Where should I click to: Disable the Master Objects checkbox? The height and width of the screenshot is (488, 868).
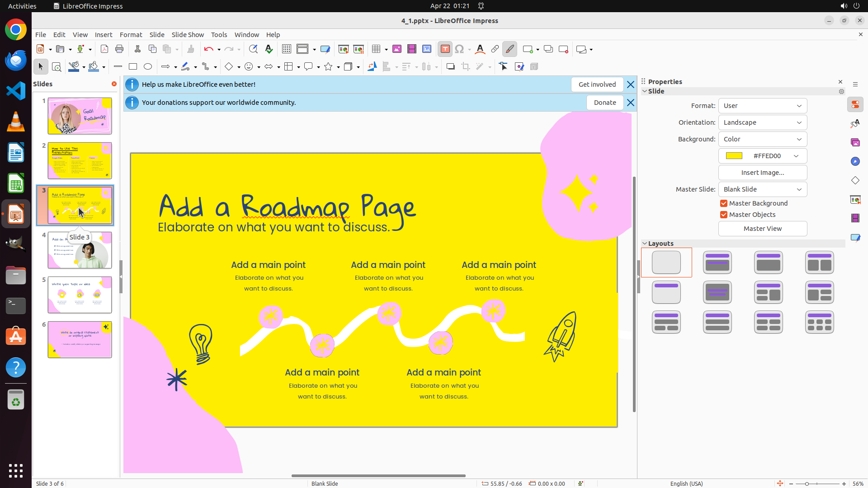tap(724, 215)
